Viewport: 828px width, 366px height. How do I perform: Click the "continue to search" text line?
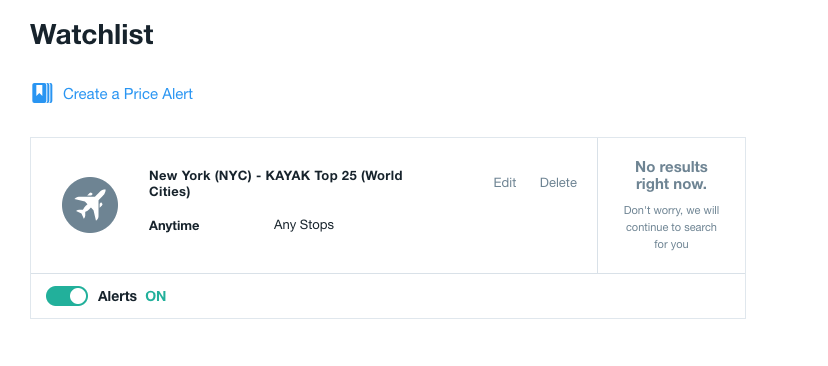671,227
